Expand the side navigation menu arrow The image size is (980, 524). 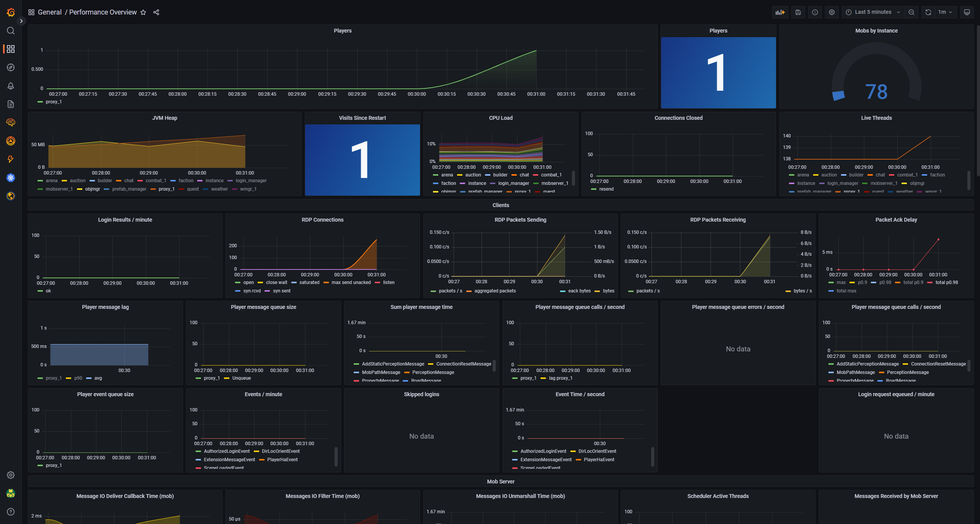tap(21, 21)
